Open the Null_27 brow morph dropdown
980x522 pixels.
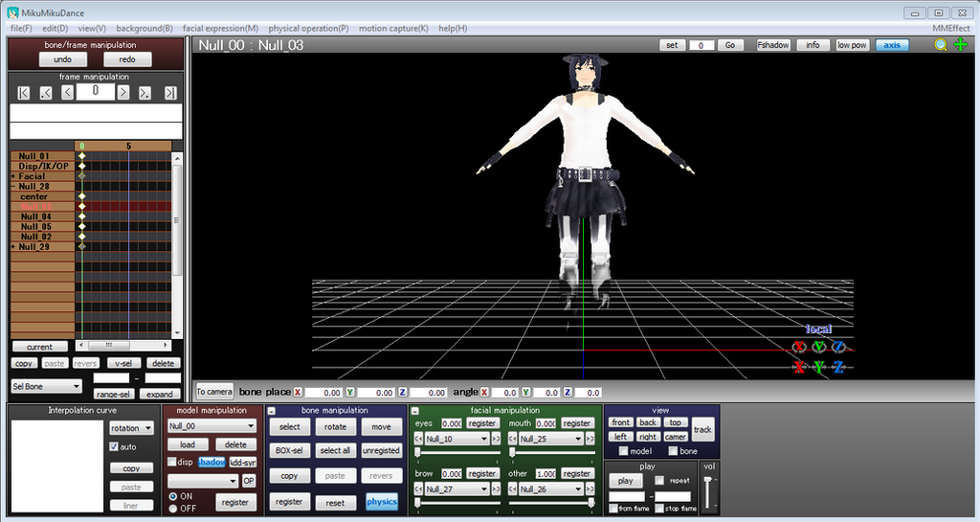(457, 488)
